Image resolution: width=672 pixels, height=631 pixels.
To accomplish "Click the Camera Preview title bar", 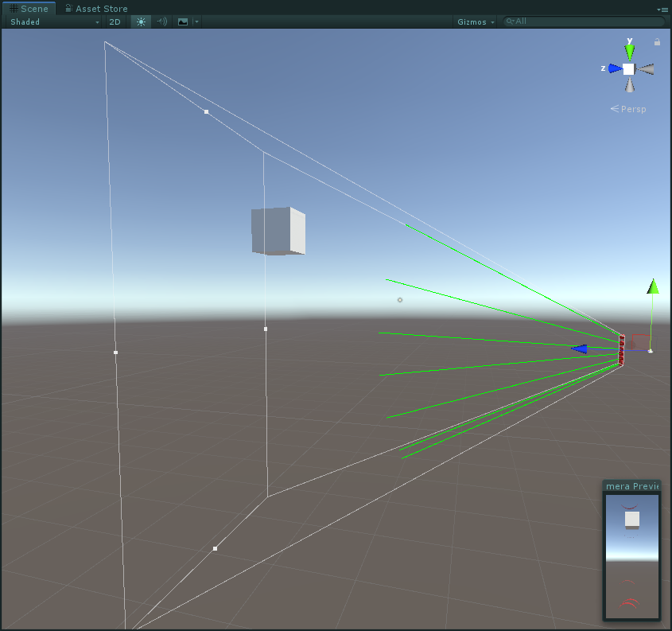I will 632,486.
